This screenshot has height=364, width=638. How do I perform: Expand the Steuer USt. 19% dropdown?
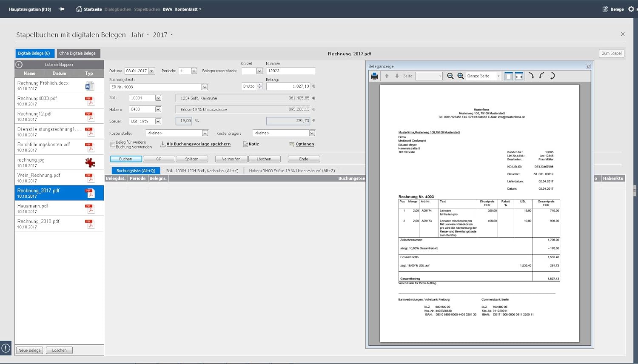158,121
